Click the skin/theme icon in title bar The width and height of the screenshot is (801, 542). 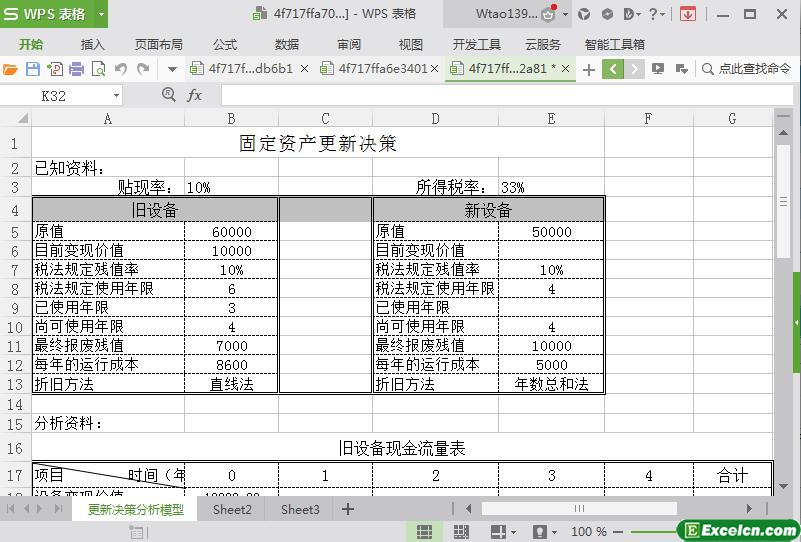584,14
